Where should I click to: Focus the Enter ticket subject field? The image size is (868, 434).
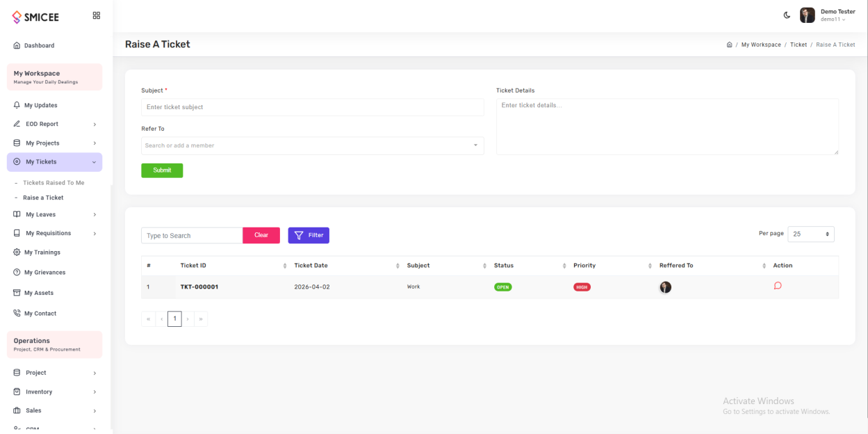313,107
